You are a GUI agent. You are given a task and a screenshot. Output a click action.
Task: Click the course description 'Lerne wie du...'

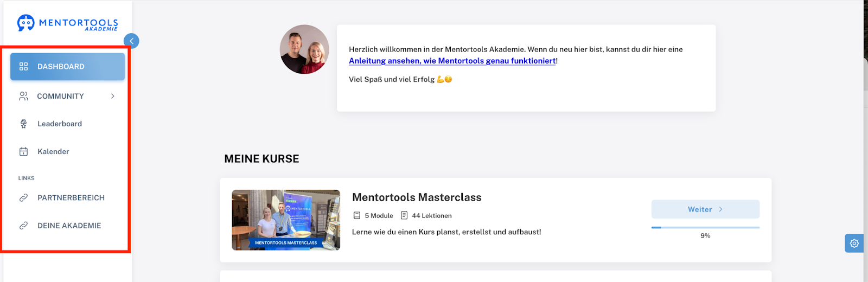tap(446, 232)
